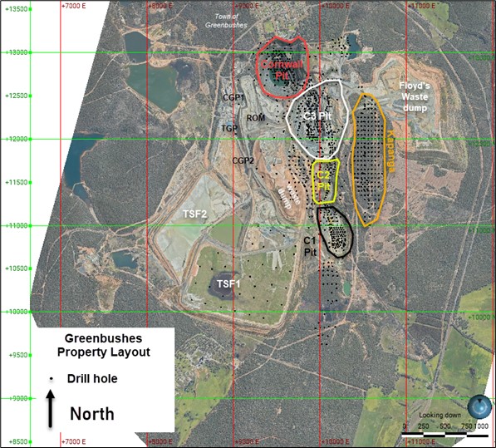Click the 'TSF2' label
The width and height of the screenshot is (496, 448).
click(195, 214)
